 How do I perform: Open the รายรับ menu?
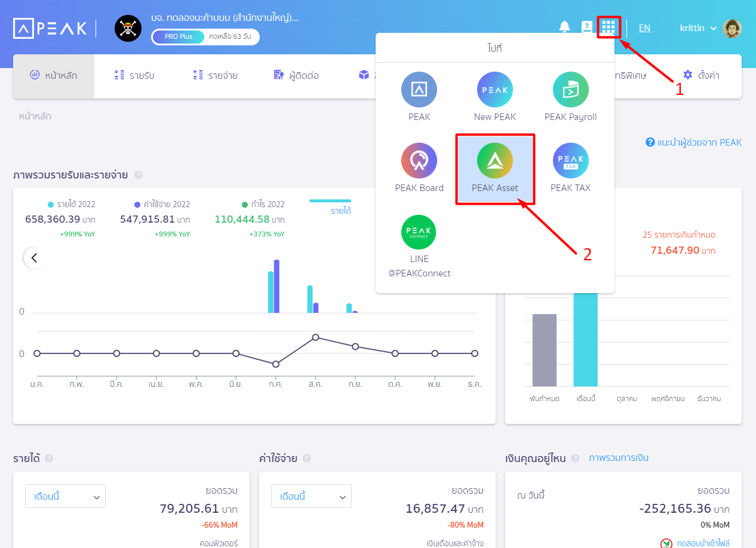pyautogui.click(x=134, y=76)
